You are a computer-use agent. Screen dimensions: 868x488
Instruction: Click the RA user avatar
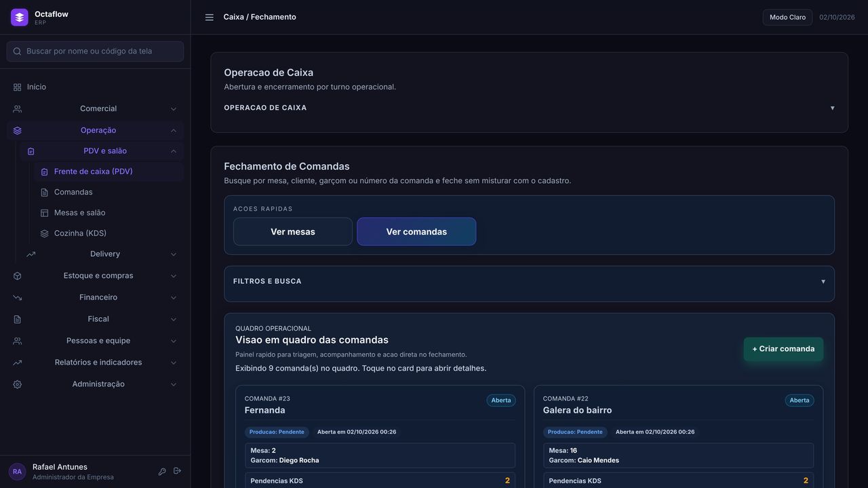17,472
